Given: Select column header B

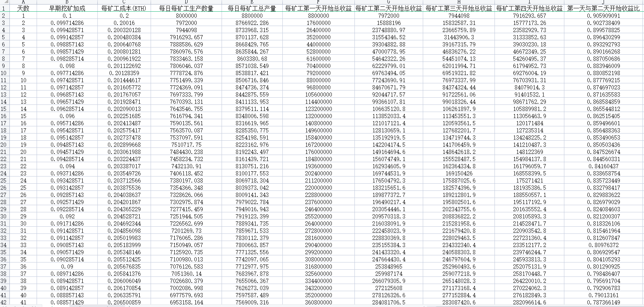Looking at the screenshot, I should pyautogui.click(x=67, y=2).
